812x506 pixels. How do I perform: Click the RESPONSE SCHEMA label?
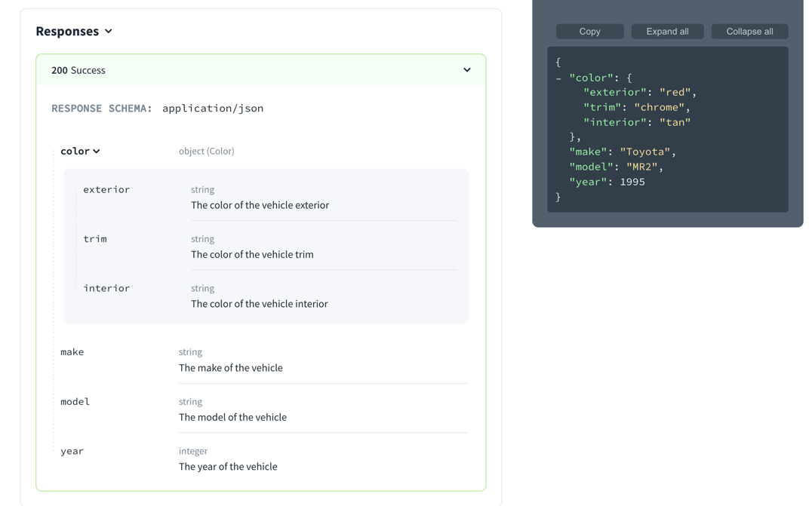click(x=101, y=108)
